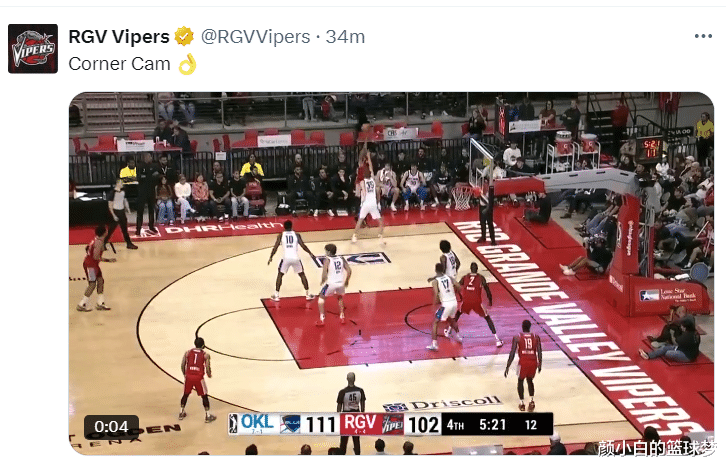Click the G League logo on scoreboard

pyautogui.click(x=233, y=424)
